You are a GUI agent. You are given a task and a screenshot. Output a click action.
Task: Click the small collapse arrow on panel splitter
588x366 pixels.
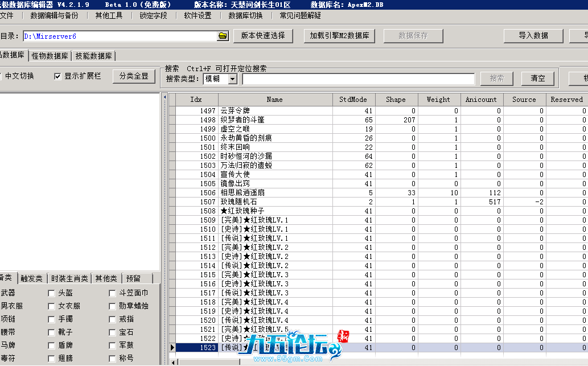[165, 97]
